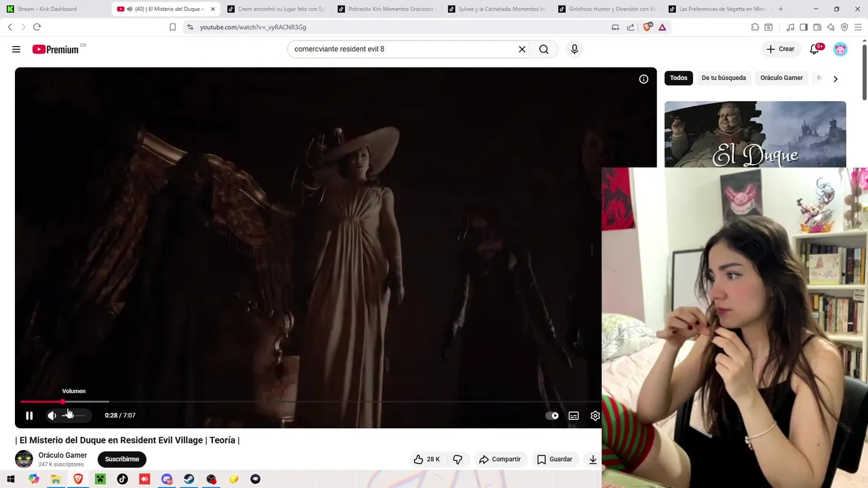Open the Leo AI sparkle icon

(x=831, y=27)
